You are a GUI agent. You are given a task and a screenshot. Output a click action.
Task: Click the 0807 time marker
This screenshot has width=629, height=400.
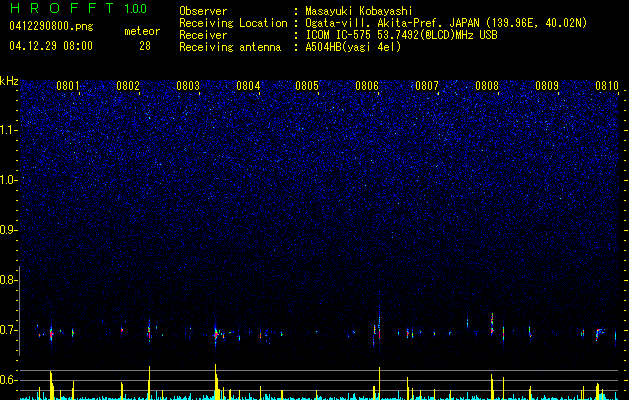427,86
